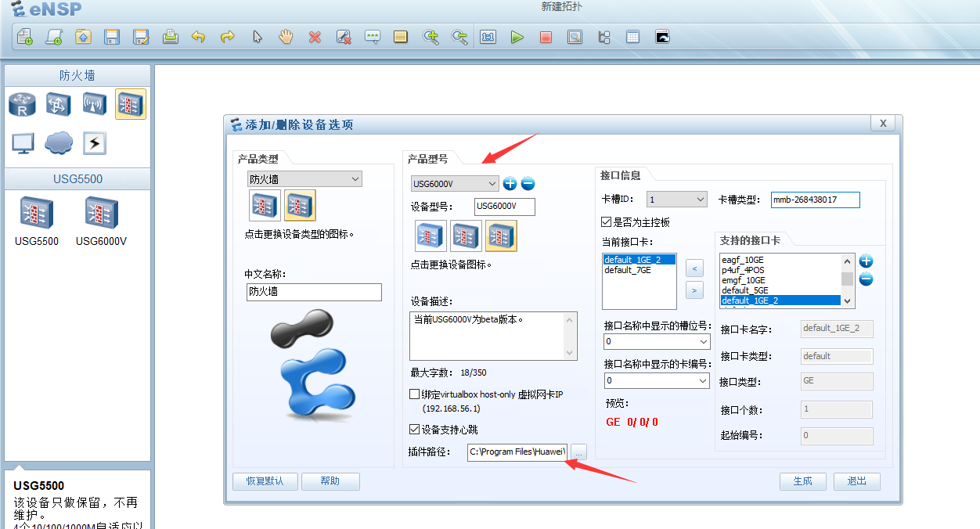Toggle 设备支持心跳 checkbox
This screenshot has height=529, width=980.
[415, 429]
